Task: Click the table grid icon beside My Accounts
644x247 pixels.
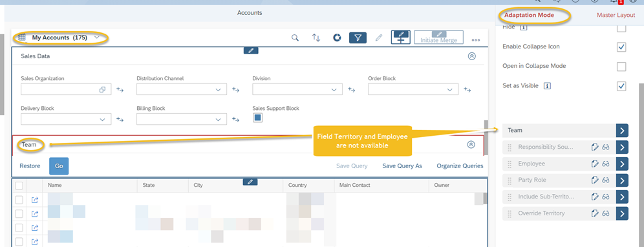Action: (x=22, y=38)
